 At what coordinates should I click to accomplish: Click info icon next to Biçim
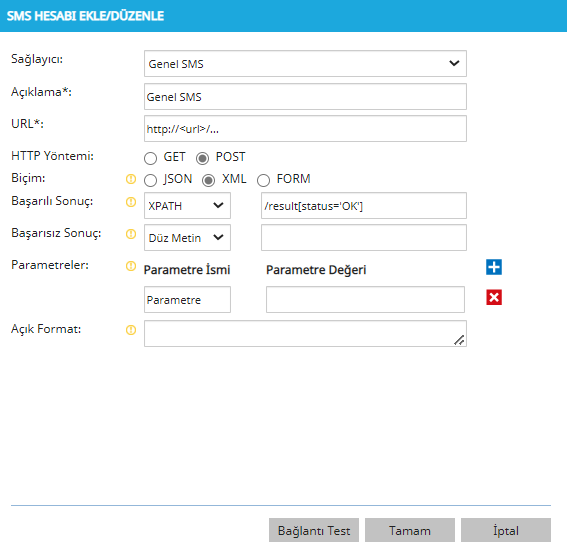(131, 179)
